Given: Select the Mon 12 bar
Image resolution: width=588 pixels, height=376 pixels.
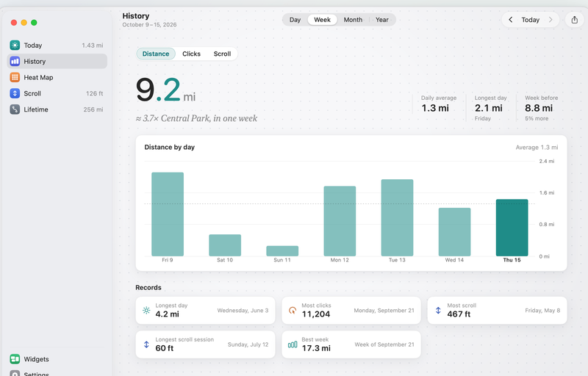Looking at the screenshot, I should 340,221.
